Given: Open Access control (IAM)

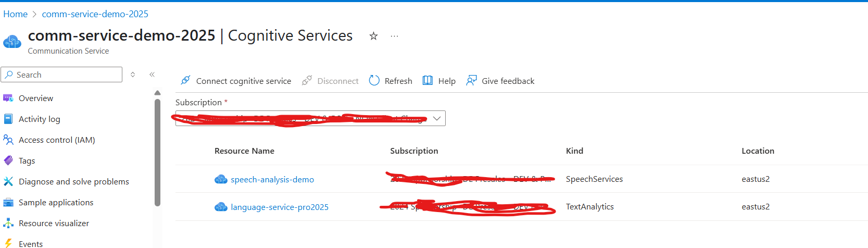Looking at the screenshot, I should [x=57, y=140].
